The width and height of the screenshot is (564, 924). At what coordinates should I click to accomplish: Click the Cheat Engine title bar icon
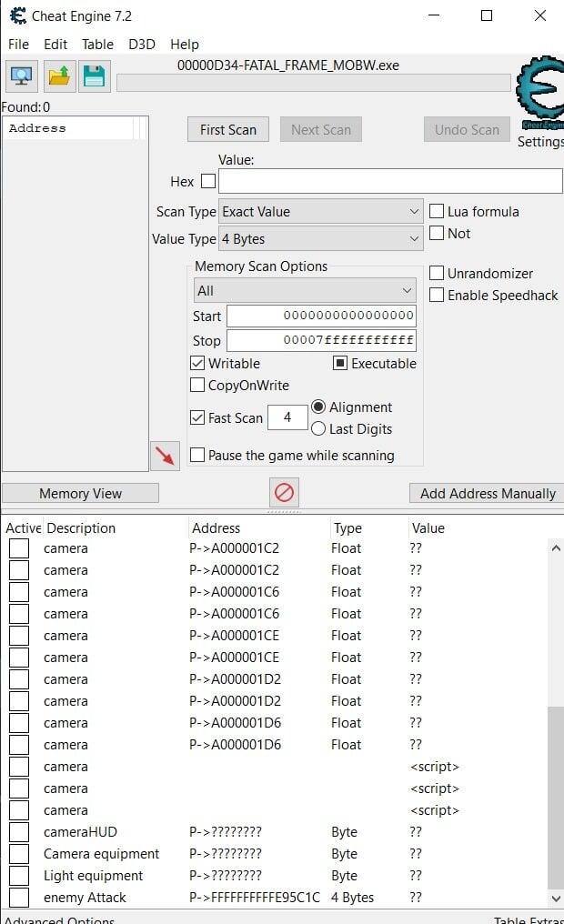coord(18,15)
